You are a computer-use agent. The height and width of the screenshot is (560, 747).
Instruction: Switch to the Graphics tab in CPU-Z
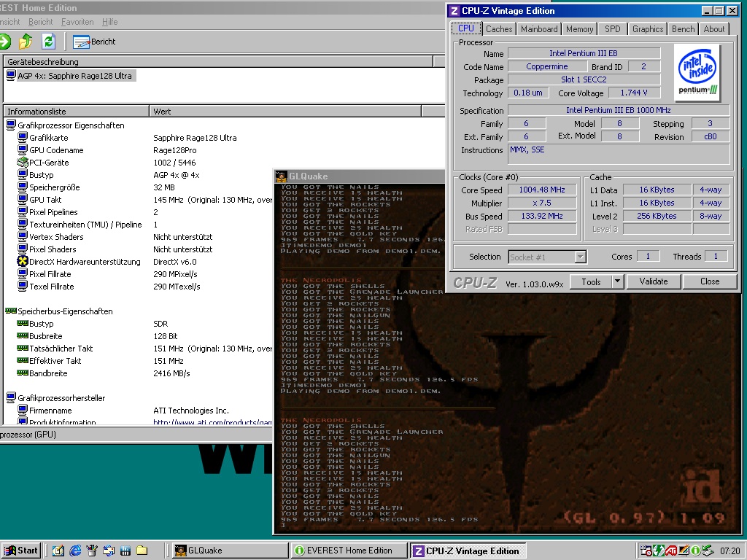point(648,29)
